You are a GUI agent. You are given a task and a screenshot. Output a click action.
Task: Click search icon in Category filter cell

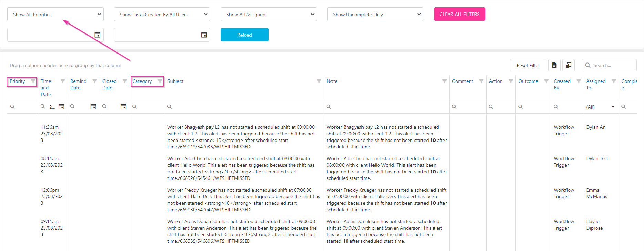135,107
